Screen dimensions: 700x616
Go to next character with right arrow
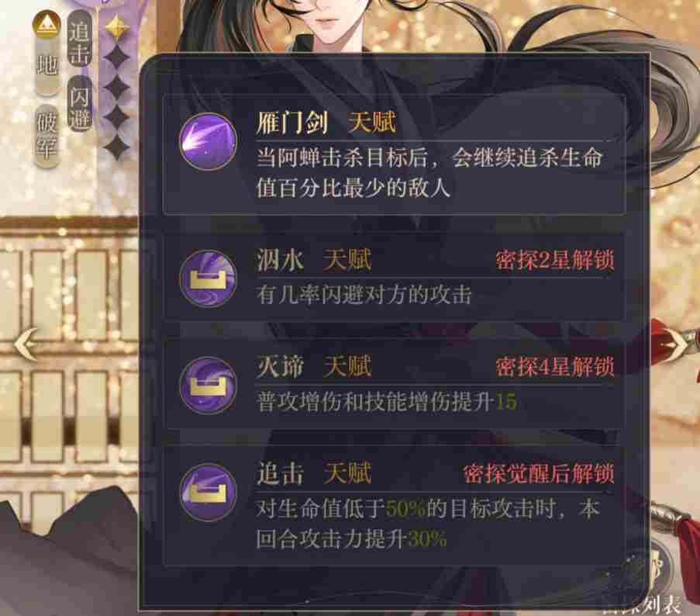676,344
